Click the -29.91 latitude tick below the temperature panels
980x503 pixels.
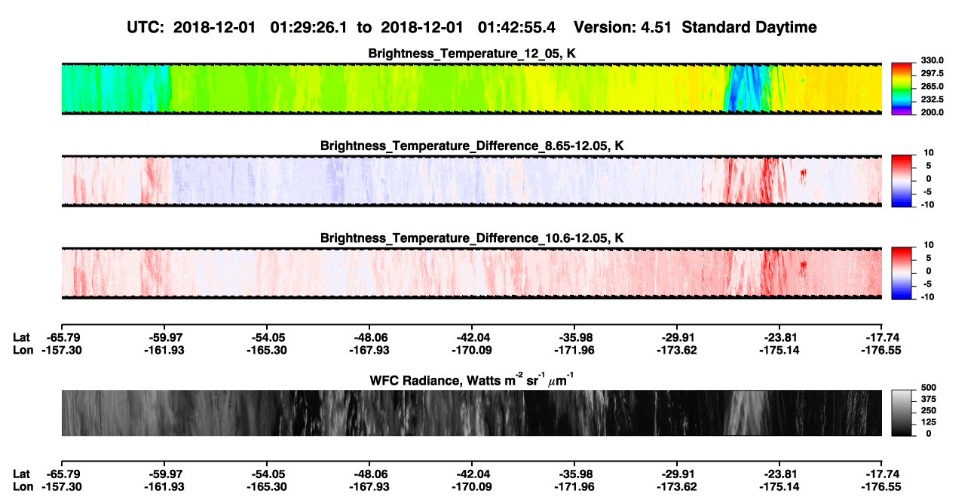[677, 337]
